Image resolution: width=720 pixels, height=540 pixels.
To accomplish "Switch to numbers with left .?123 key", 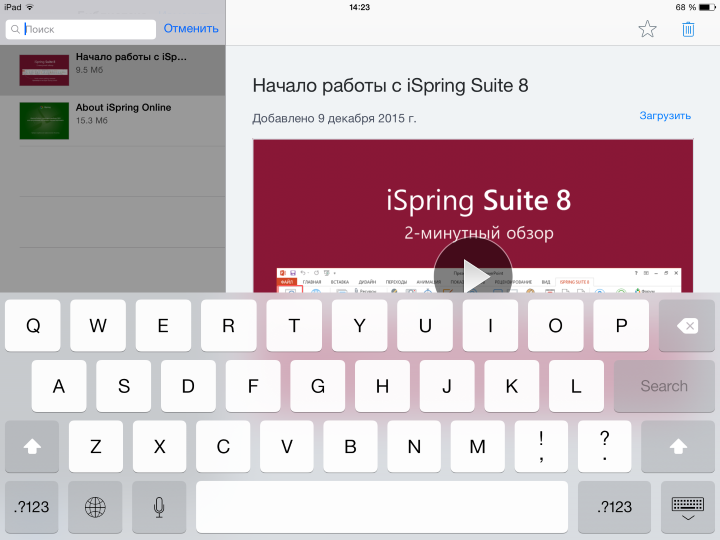I will 31,507.
